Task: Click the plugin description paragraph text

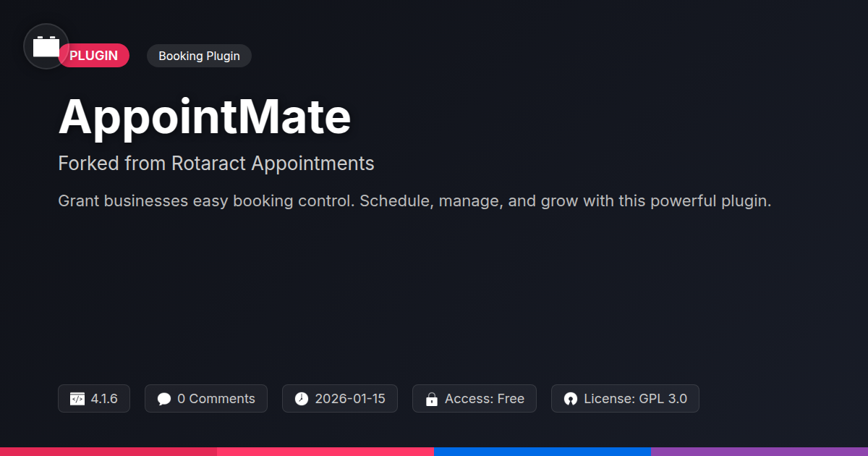Action: pos(414,201)
